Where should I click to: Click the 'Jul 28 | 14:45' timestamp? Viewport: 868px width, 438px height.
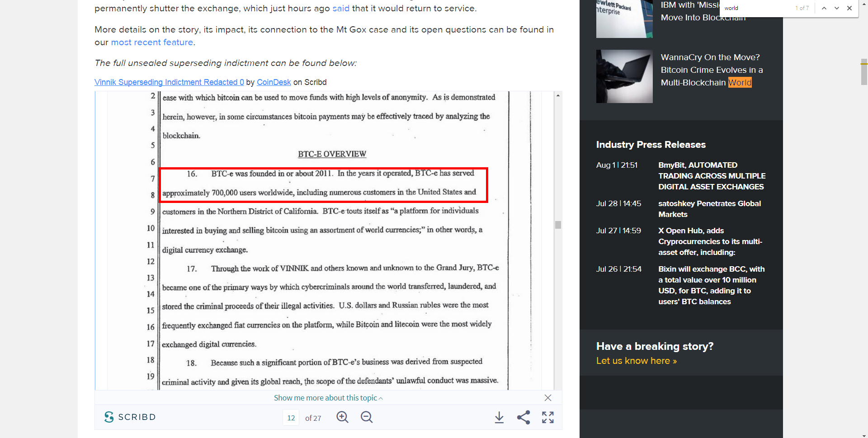618,203
